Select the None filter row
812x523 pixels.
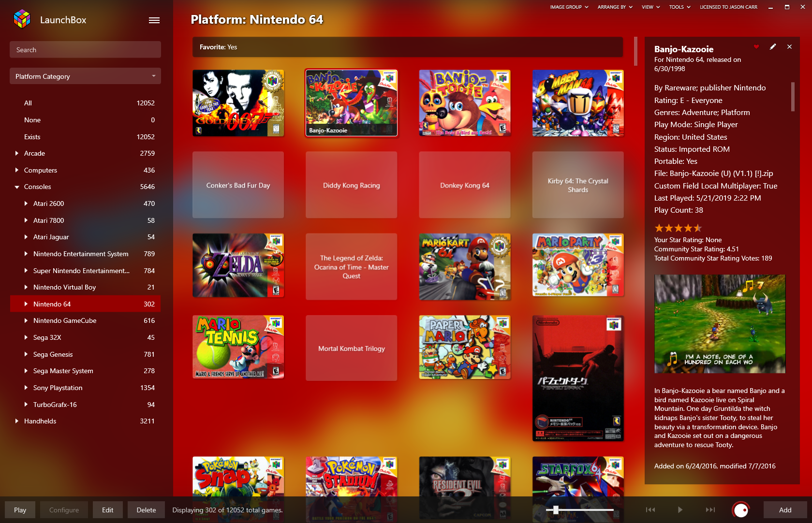coord(85,120)
